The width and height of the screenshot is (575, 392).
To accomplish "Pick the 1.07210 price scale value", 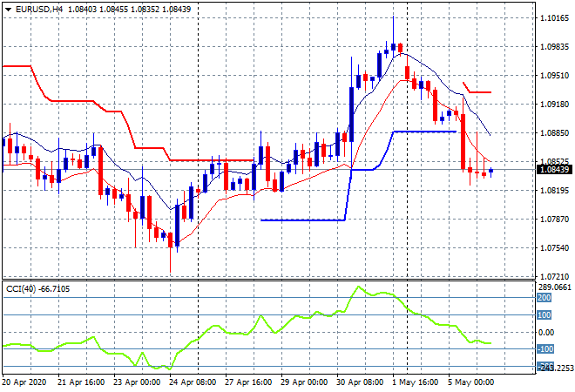I will click(x=554, y=276).
